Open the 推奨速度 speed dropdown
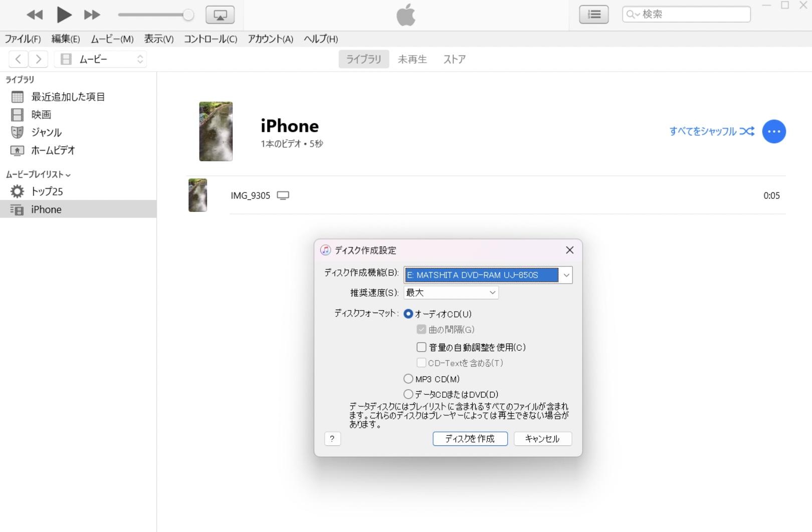The image size is (812, 532). click(451, 293)
